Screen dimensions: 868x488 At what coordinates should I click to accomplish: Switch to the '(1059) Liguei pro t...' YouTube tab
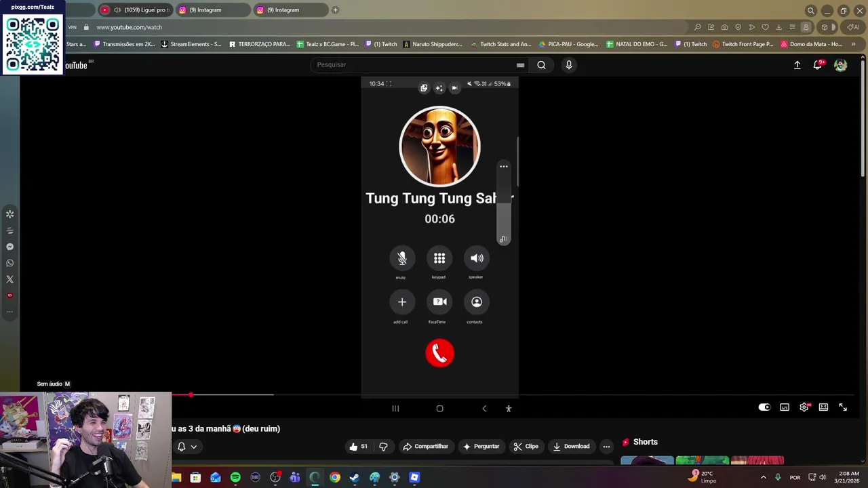136,10
